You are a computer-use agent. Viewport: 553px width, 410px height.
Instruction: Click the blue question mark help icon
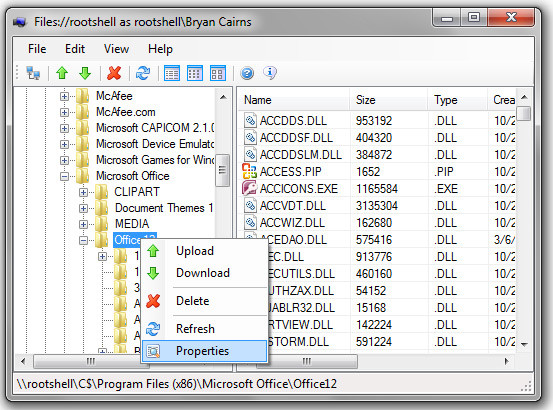pyautogui.click(x=247, y=73)
